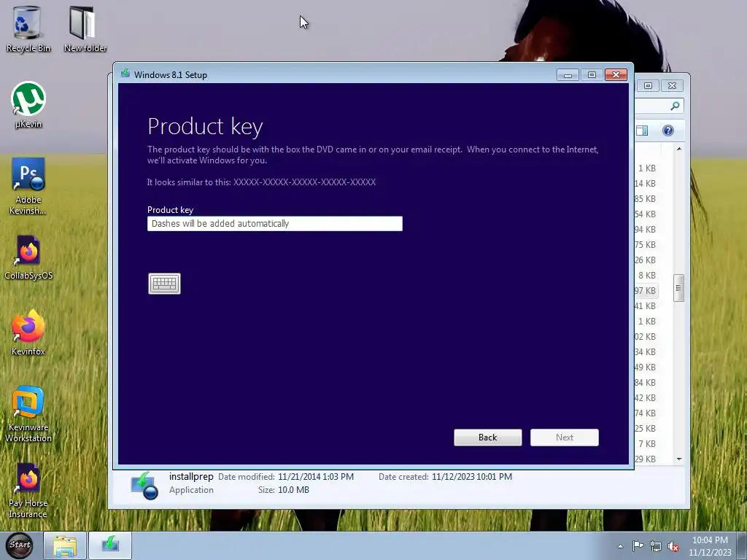Launch Kevinfox browser shortcut
747x560 pixels.
28,332
